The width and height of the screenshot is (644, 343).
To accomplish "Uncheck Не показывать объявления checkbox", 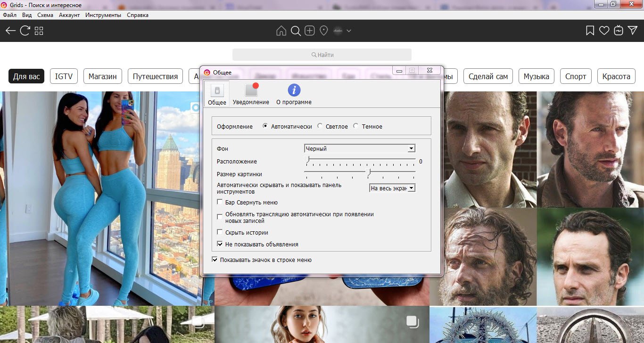I will [x=220, y=245].
